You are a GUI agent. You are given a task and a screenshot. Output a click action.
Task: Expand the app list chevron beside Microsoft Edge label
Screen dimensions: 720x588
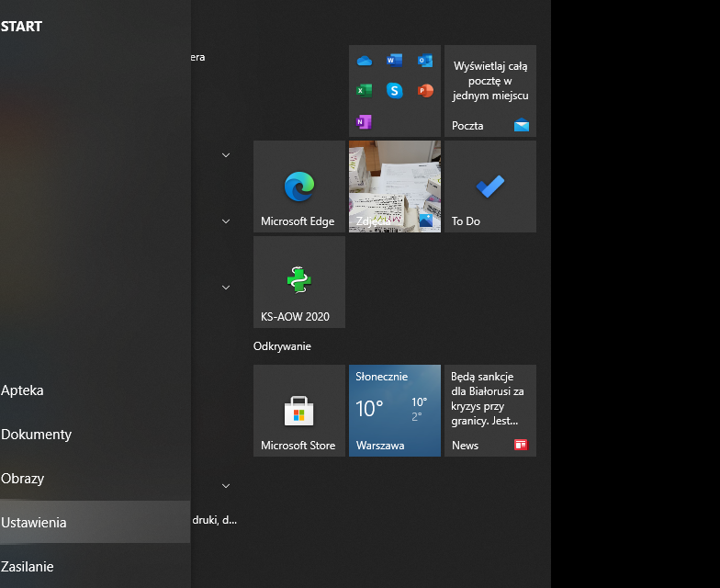pos(226,221)
